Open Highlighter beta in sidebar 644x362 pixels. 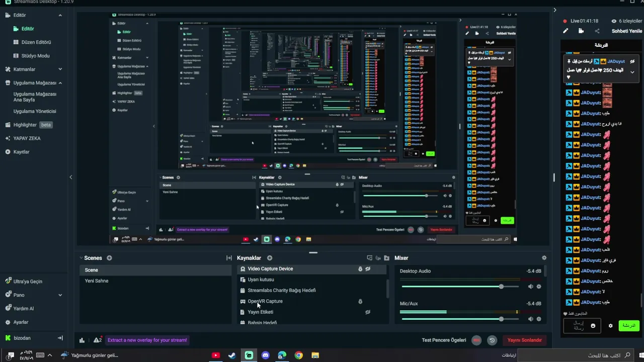click(29, 125)
